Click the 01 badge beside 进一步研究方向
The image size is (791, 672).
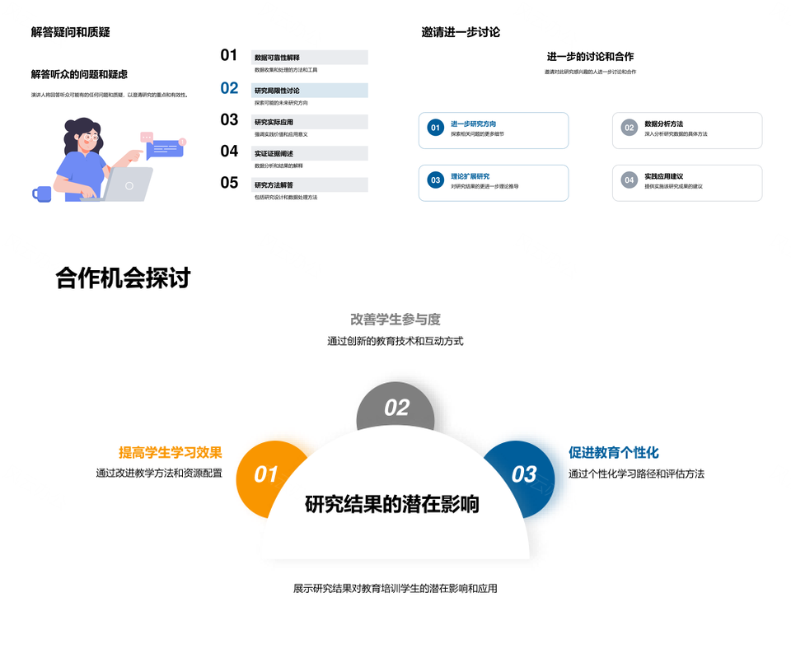pos(436,128)
